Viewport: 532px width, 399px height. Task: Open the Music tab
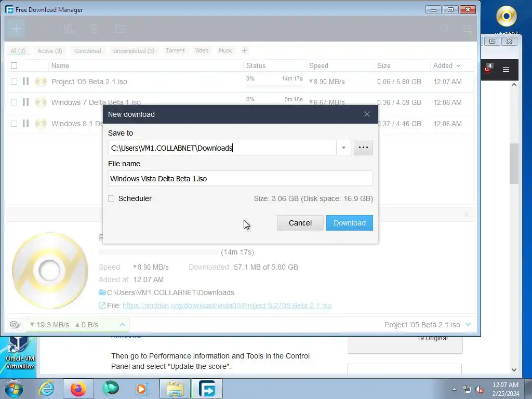[225, 50]
